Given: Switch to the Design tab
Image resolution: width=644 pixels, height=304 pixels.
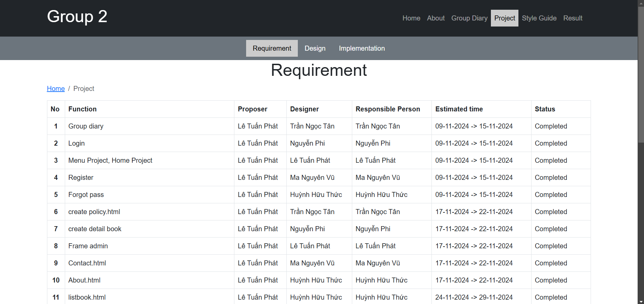Looking at the screenshot, I should click(315, 48).
